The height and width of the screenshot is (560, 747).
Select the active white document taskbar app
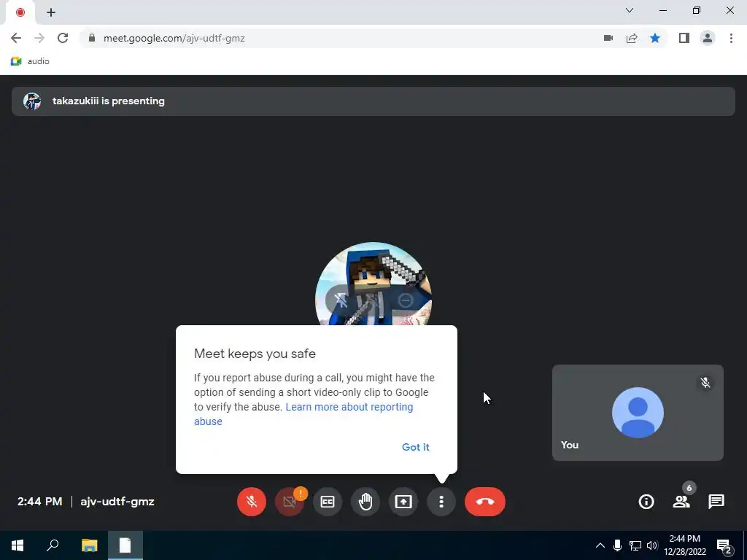pyautogui.click(x=125, y=545)
